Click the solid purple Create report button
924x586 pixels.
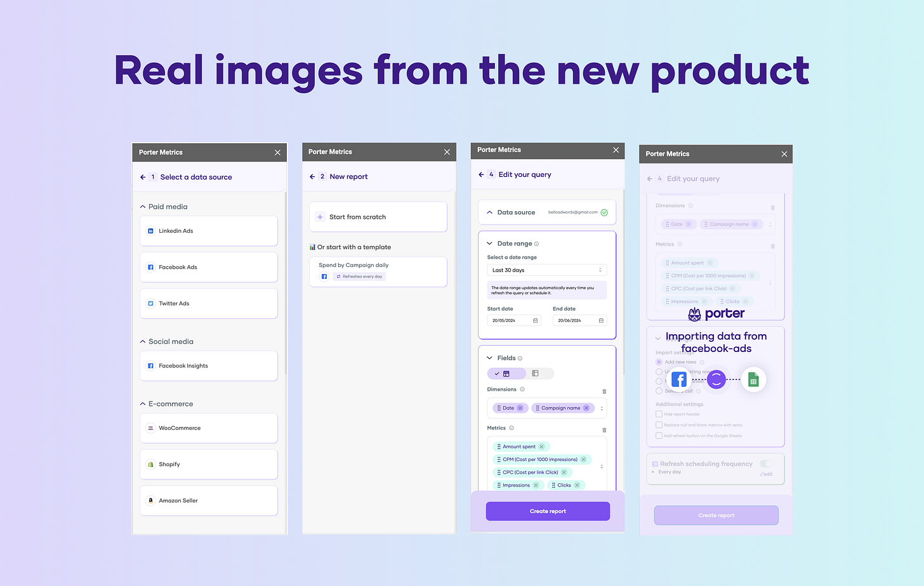548,511
